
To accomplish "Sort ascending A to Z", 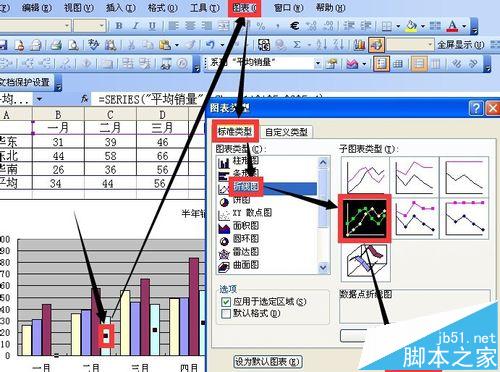I will coord(322,45).
